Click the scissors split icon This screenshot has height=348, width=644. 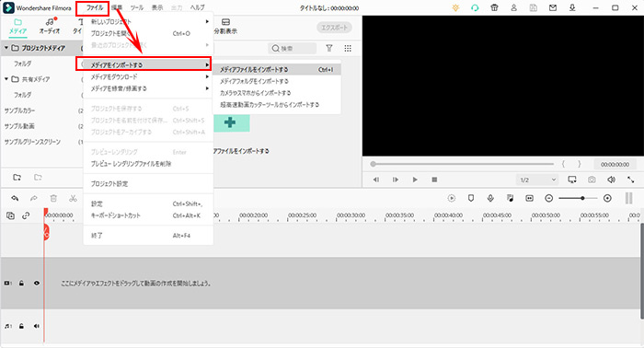[73, 198]
